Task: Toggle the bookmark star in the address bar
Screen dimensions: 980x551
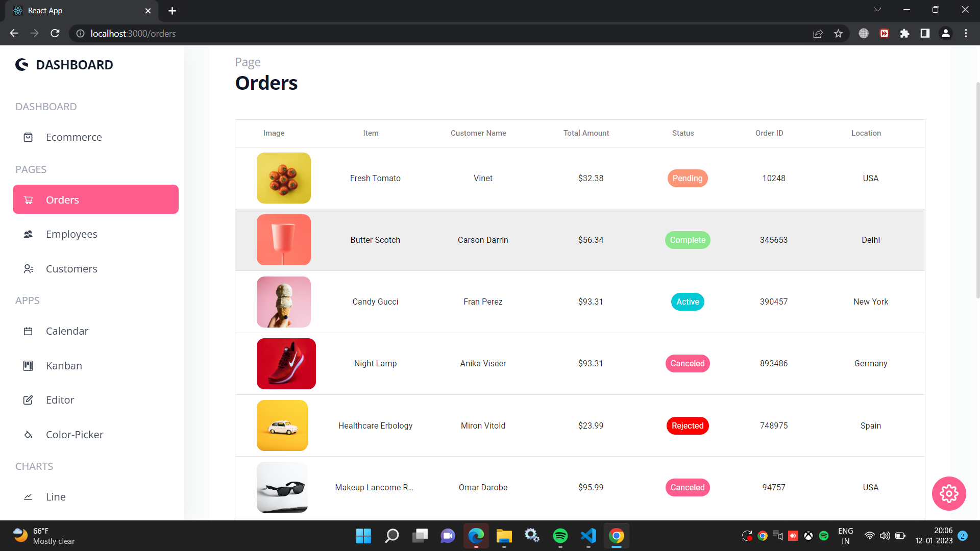Action: click(838, 33)
